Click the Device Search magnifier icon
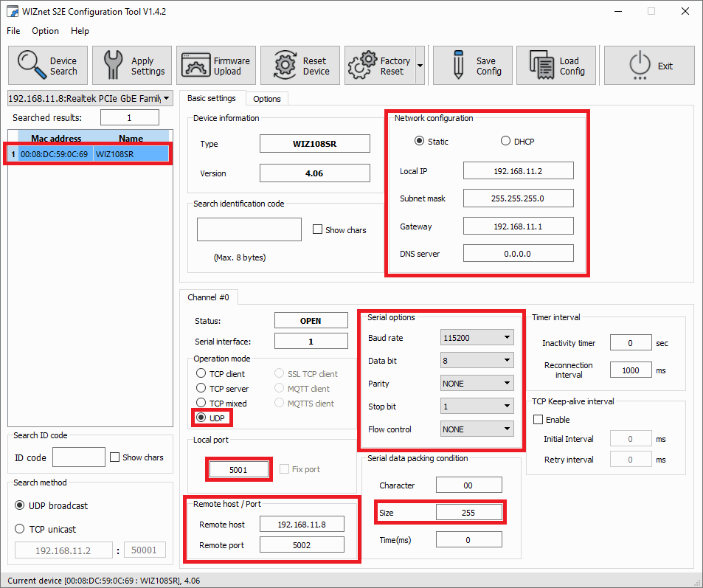The height and width of the screenshot is (588, 703). click(32, 66)
